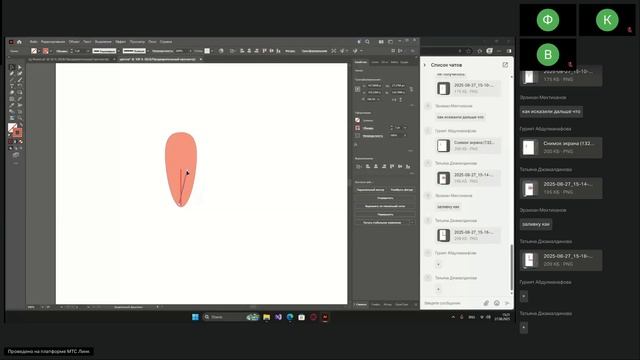
Task: Switch to Illustrator via taskbar icon
Action: [x=325, y=317]
